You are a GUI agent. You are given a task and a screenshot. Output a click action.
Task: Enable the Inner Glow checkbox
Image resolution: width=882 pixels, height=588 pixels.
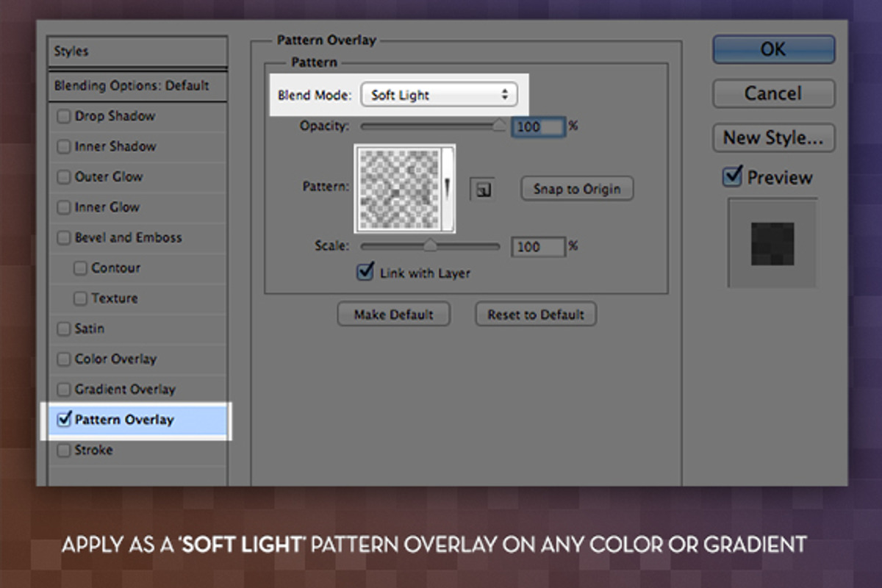coord(64,207)
